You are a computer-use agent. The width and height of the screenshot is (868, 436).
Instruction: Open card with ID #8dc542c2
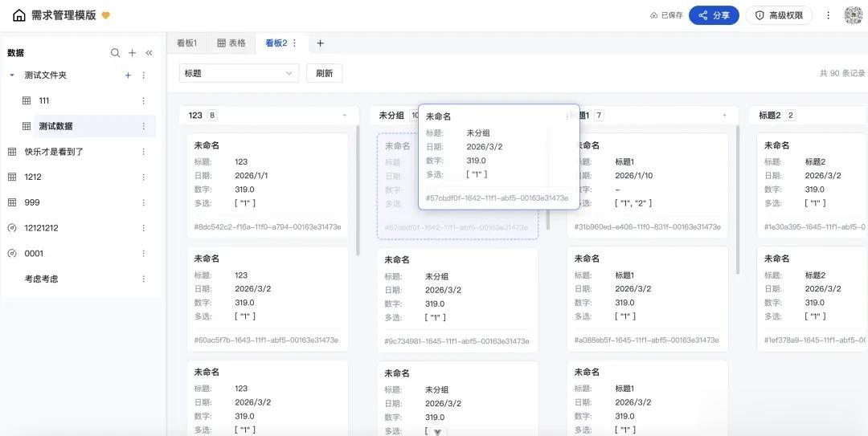pyautogui.click(x=268, y=185)
